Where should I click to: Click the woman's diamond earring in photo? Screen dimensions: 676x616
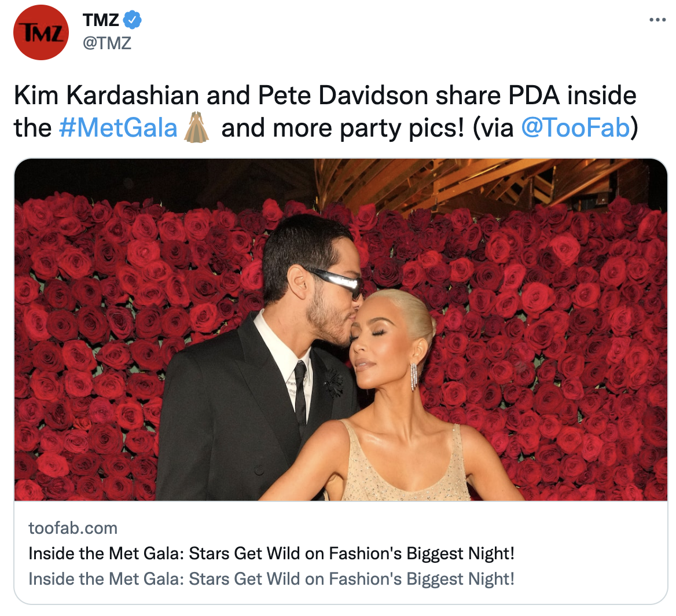click(414, 376)
